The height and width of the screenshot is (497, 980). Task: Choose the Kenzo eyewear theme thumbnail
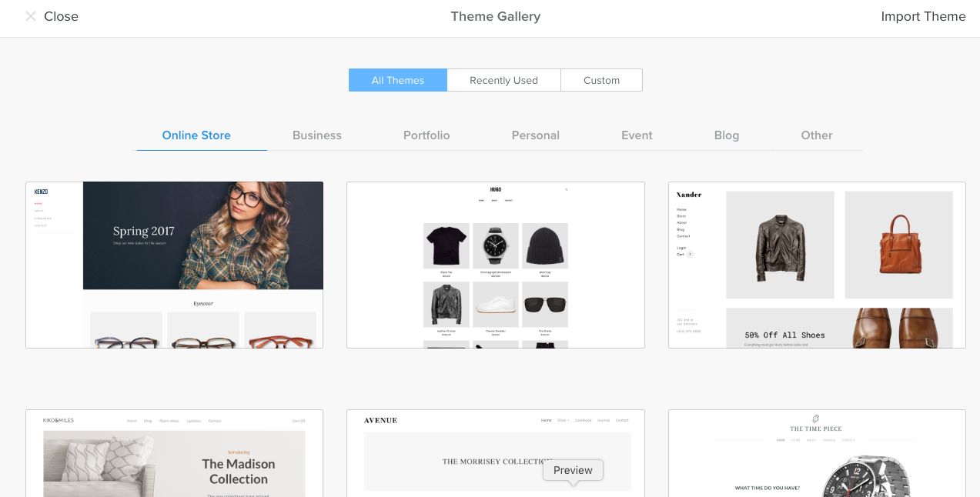coord(175,265)
